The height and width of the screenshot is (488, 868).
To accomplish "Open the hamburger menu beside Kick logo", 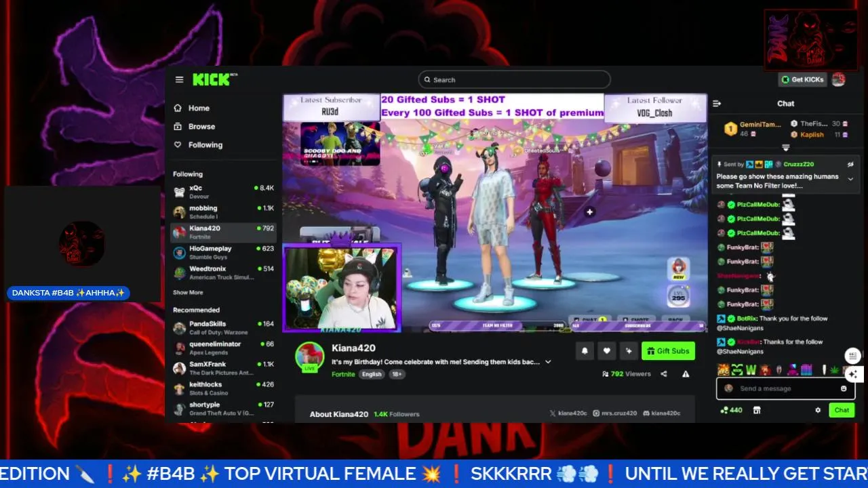I will point(179,79).
